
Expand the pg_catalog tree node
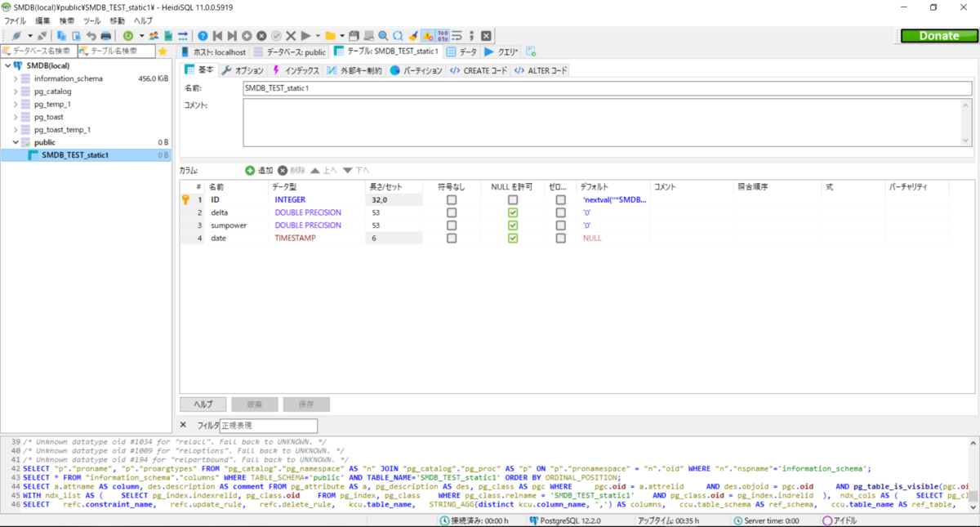16,92
